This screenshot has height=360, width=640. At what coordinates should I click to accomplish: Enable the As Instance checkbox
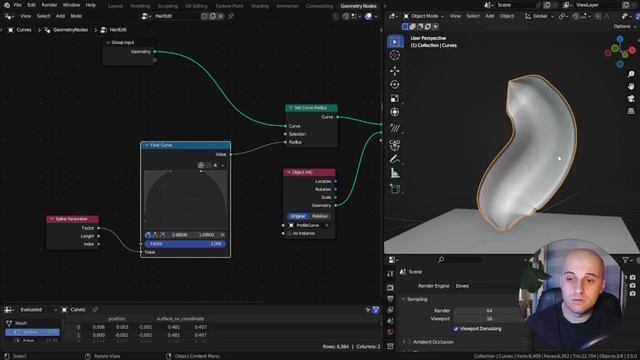tap(289, 233)
